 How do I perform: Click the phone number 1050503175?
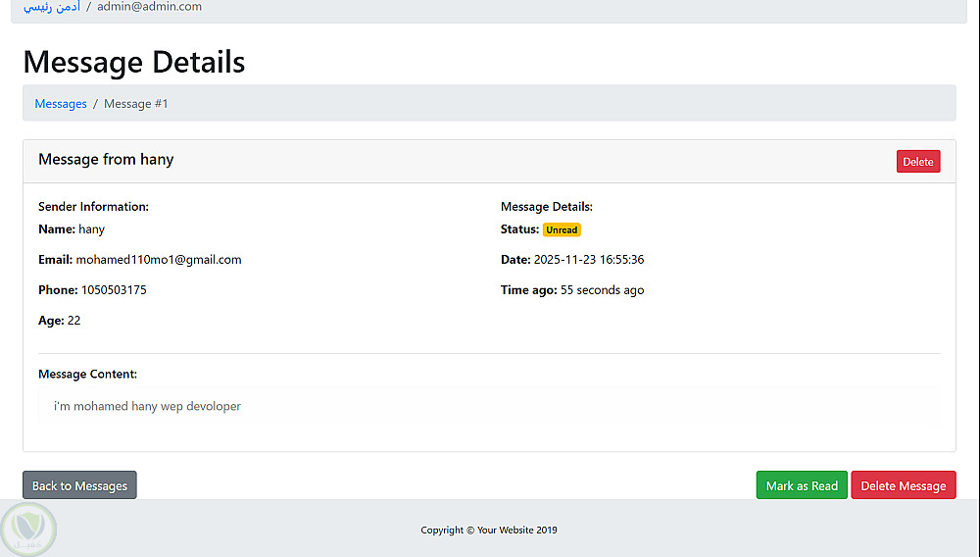click(x=114, y=290)
